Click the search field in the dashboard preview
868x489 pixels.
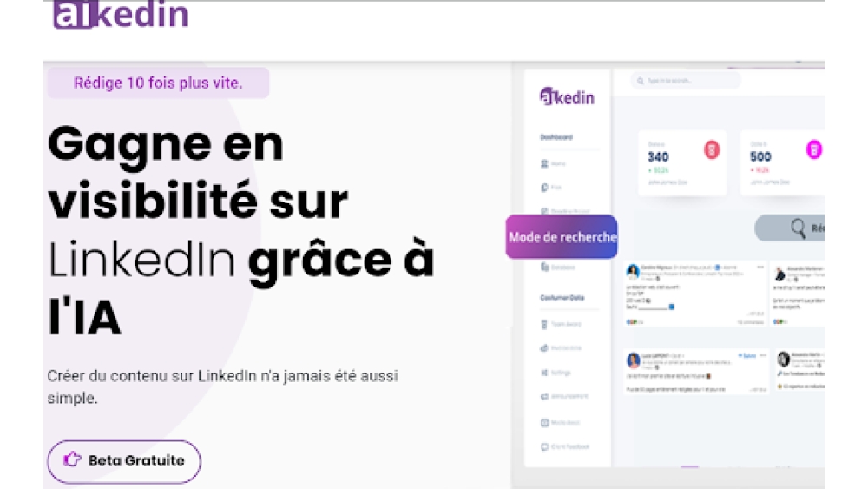[686, 81]
